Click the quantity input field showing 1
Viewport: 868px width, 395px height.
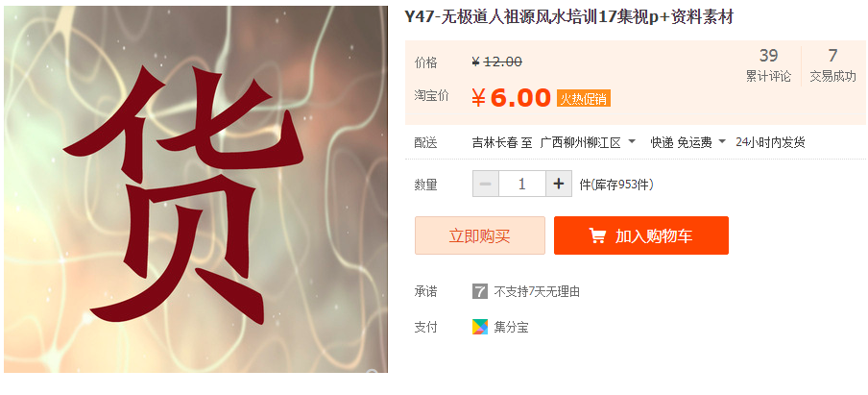(x=522, y=184)
